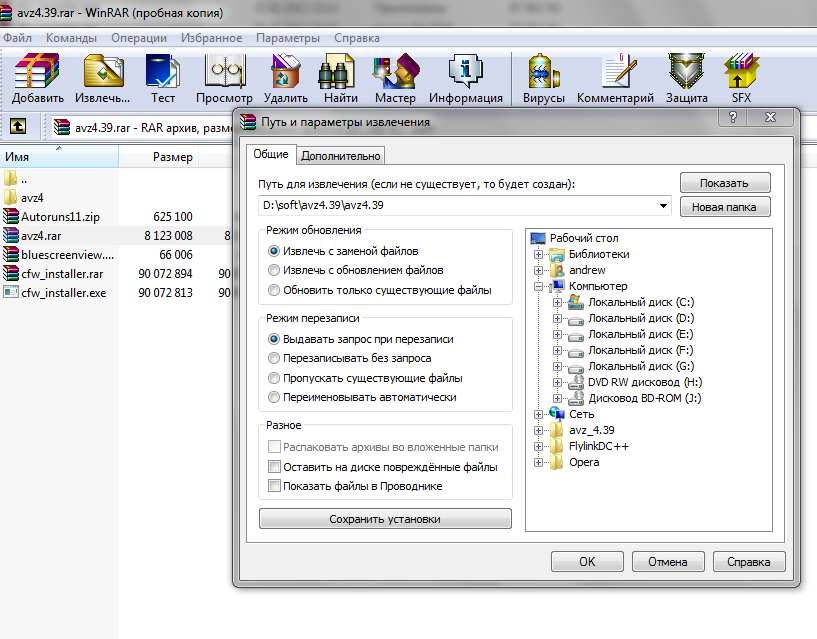Sort by the Имя column header
Image resolution: width=817 pixels, height=639 pixels.
(59, 156)
